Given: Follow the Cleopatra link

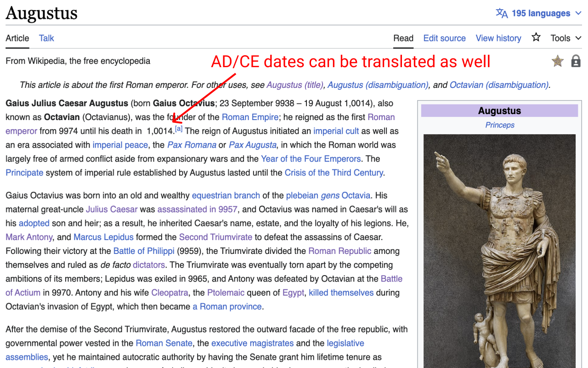Looking at the screenshot, I should coord(170,293).
